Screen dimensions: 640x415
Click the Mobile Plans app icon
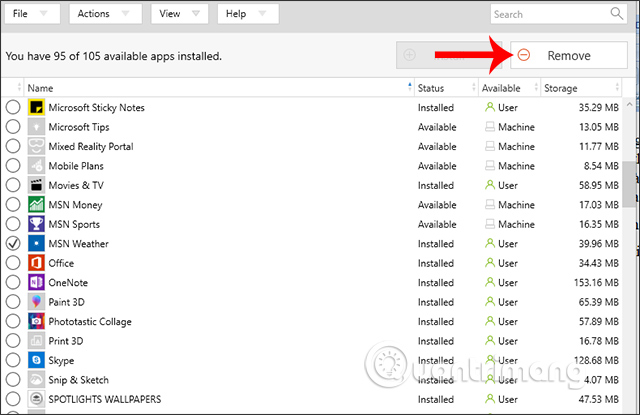[x=36, y=166]
